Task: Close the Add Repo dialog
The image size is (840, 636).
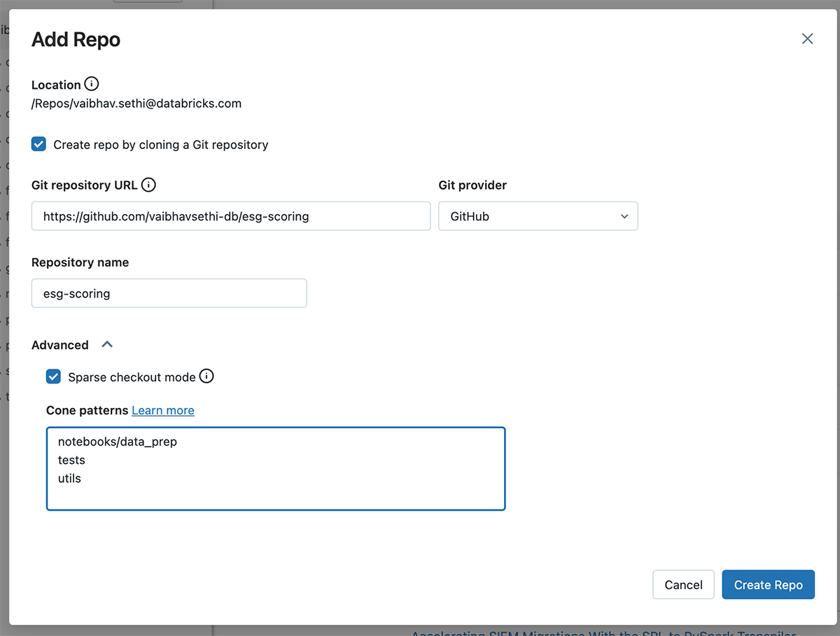Action: 807,39
